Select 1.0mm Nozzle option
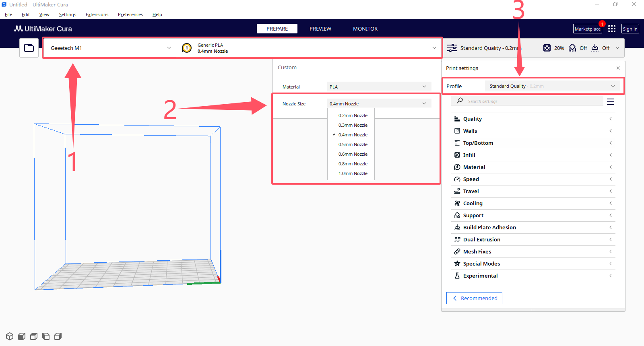Image resolution: width=644 pixels, height=346 pixels. pyautogui.click(x=351, y=173)
